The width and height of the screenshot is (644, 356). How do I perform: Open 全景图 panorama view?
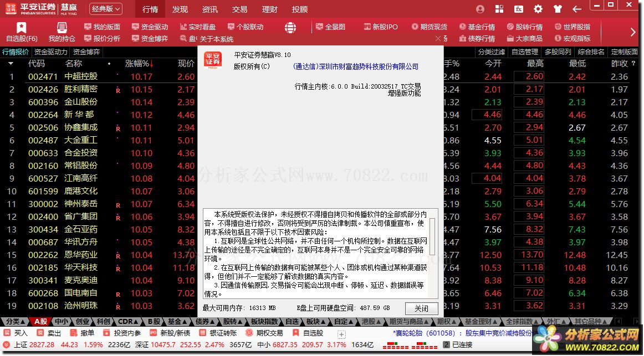click(331, 27)
